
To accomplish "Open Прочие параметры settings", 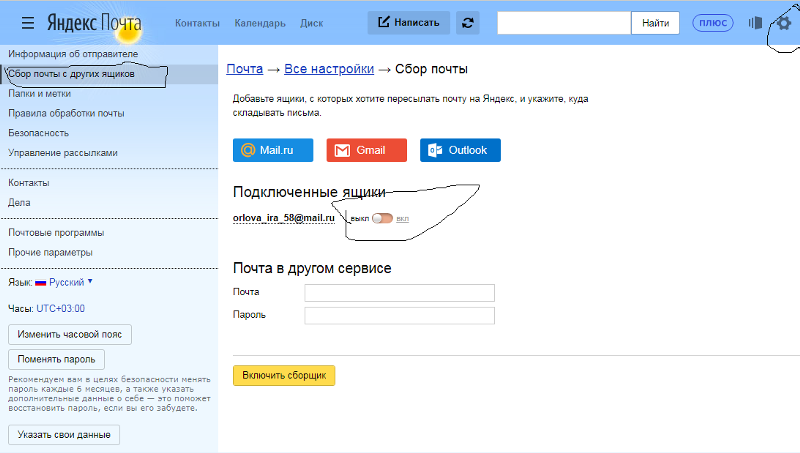I will click(x=50, y=253).
